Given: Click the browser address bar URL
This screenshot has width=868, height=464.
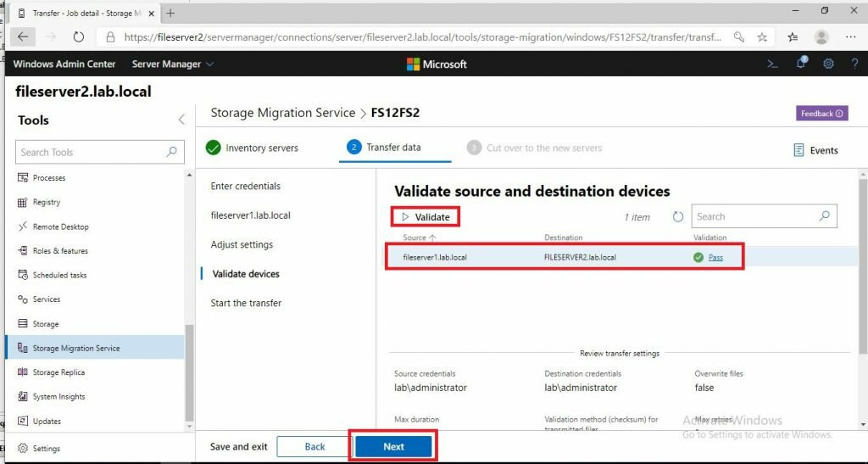Looking at the screenshot, I should [423, 37].
